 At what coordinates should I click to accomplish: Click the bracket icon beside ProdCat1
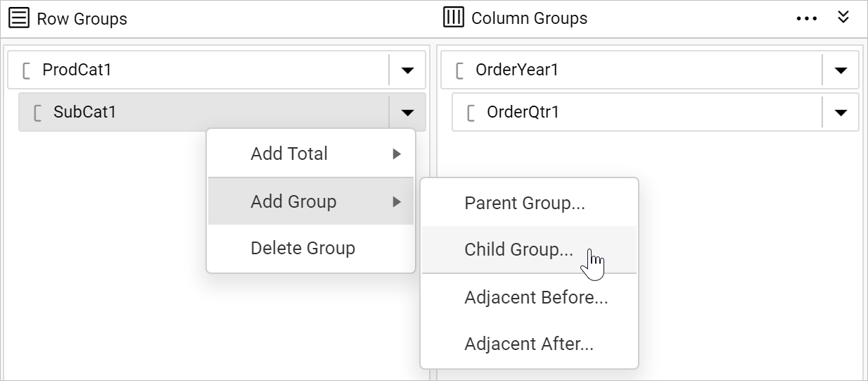pos(27,70)
